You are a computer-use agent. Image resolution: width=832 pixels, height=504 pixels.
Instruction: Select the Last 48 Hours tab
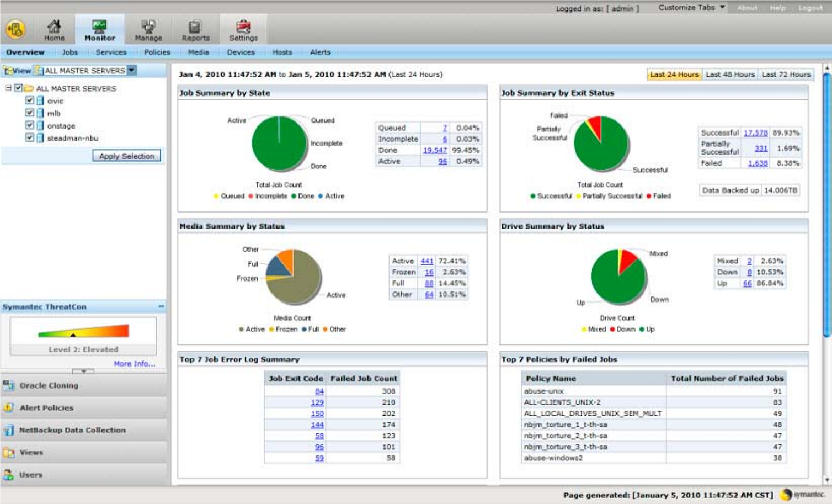tap(730, 74)
